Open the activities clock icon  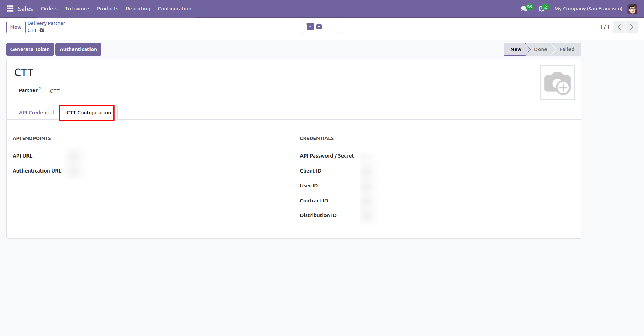tap(541, 9)
